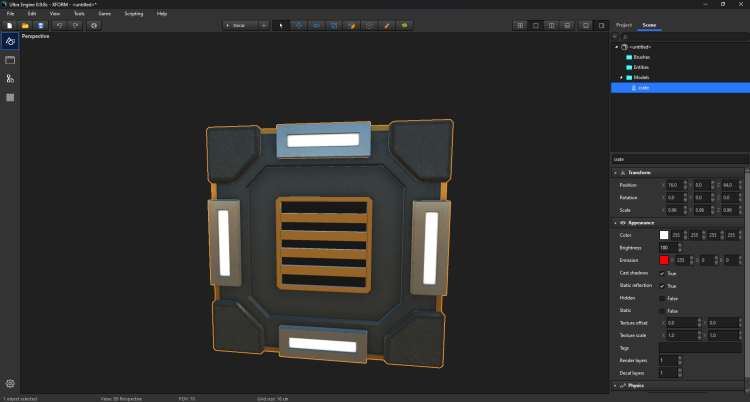Select the crate item in scene tree
Screen dimensions: 750x402
click(x=644, y=87)
